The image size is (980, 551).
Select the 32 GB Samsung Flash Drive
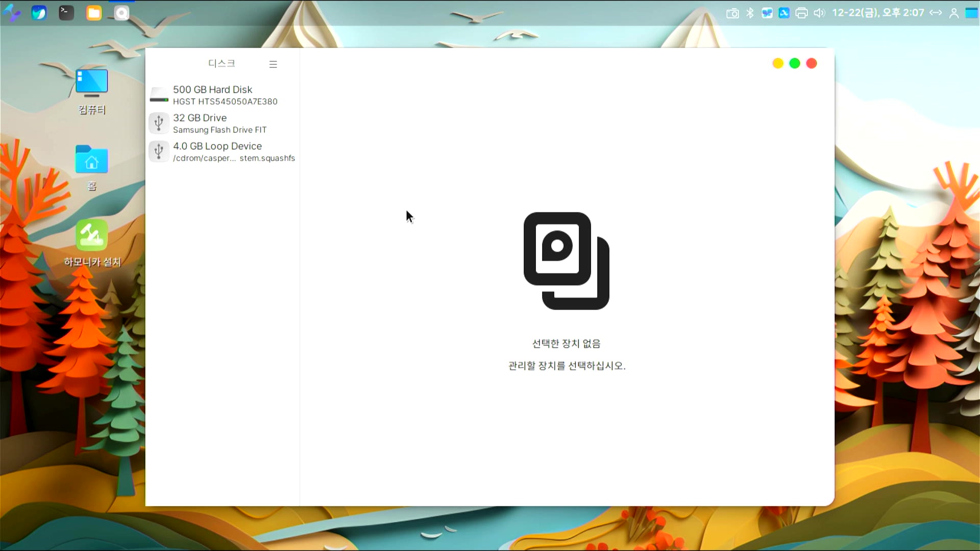[223, 123]
